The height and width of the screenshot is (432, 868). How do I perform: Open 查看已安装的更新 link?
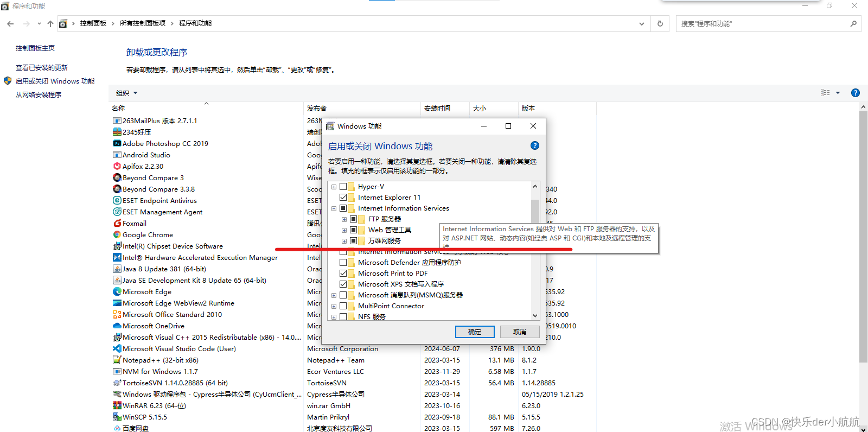(42, 67)
